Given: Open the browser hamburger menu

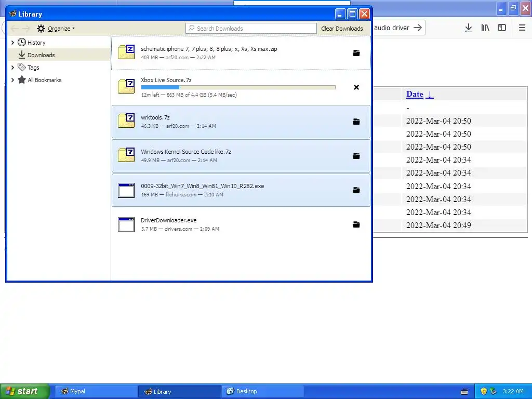Looking at the screenshot, I should 522,28.
